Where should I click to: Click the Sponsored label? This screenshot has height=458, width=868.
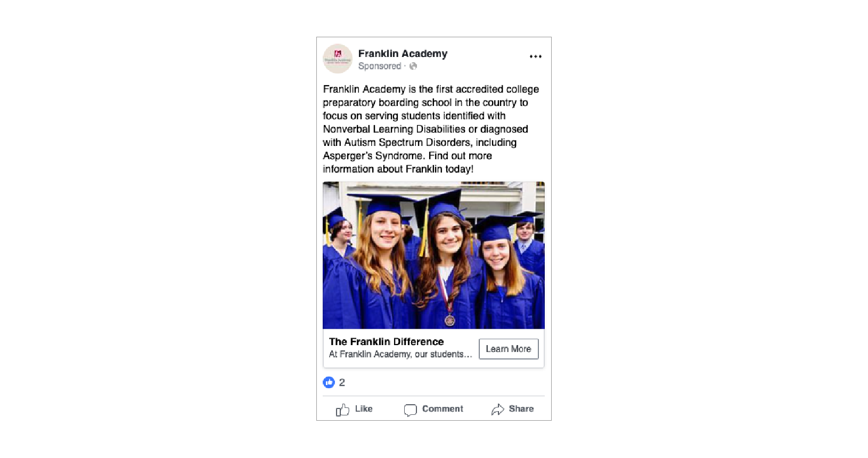tap(380, 66)
